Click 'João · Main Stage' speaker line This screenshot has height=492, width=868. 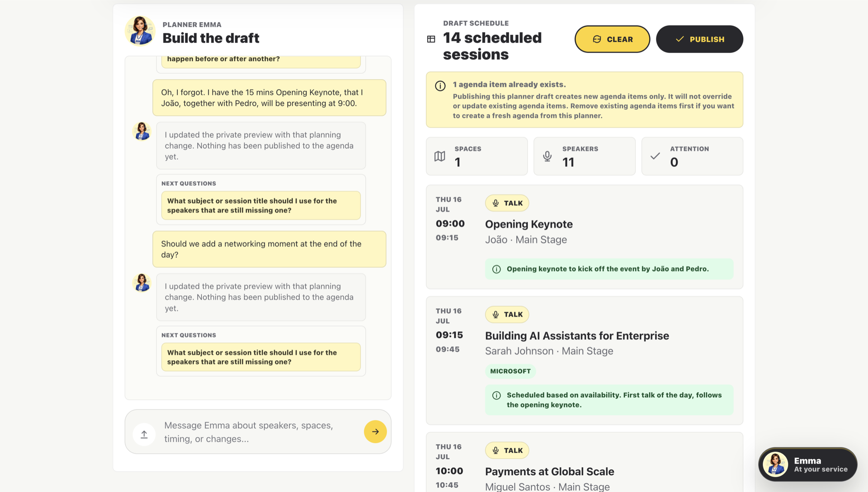[x=526, y=240]
